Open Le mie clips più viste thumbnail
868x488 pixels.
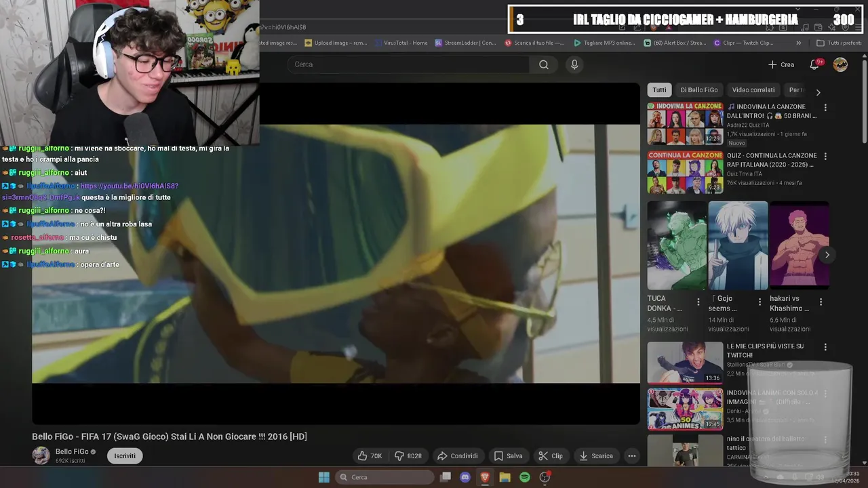685,363
